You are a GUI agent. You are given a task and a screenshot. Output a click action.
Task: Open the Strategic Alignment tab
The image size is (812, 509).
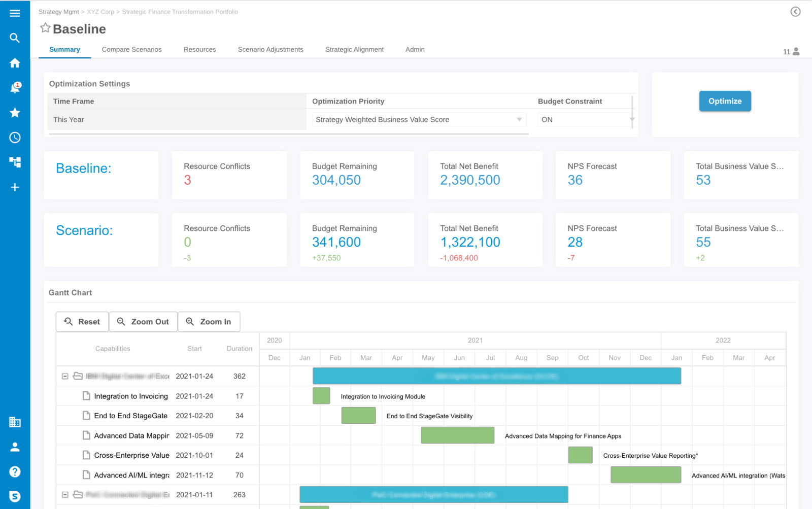pos(354,50)
